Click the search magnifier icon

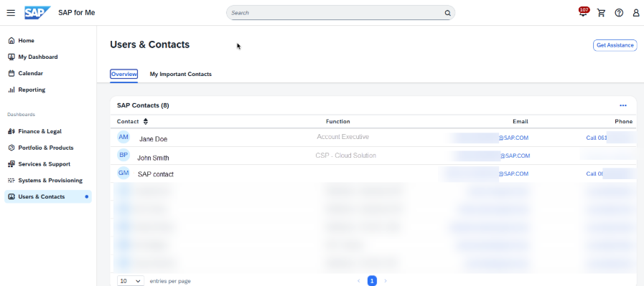[448, 13]
